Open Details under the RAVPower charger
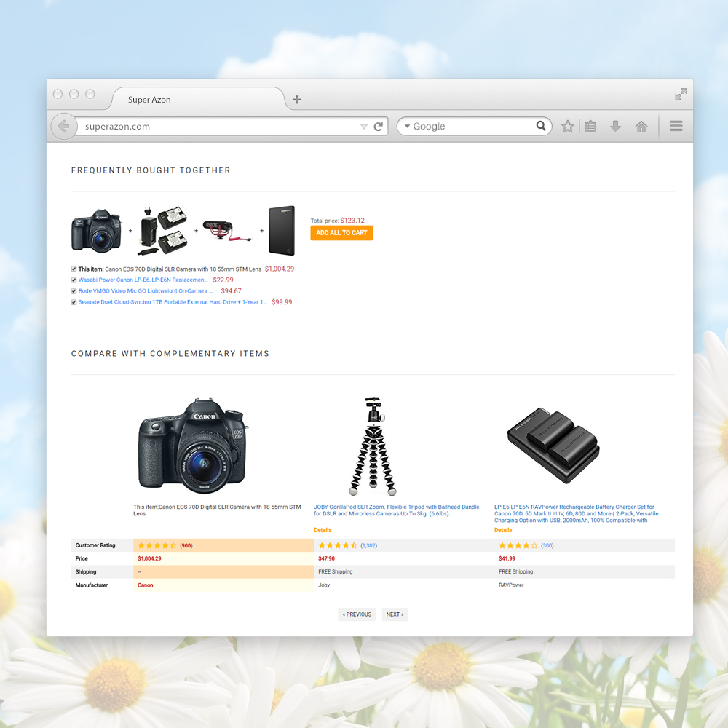Screen dimensions: 728x728 click(503, 530)
